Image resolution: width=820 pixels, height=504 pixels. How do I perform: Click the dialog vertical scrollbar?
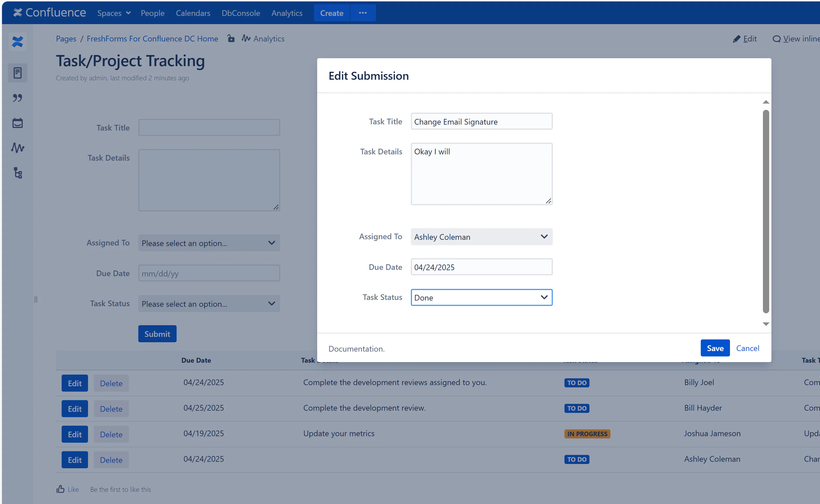[766, 211]
